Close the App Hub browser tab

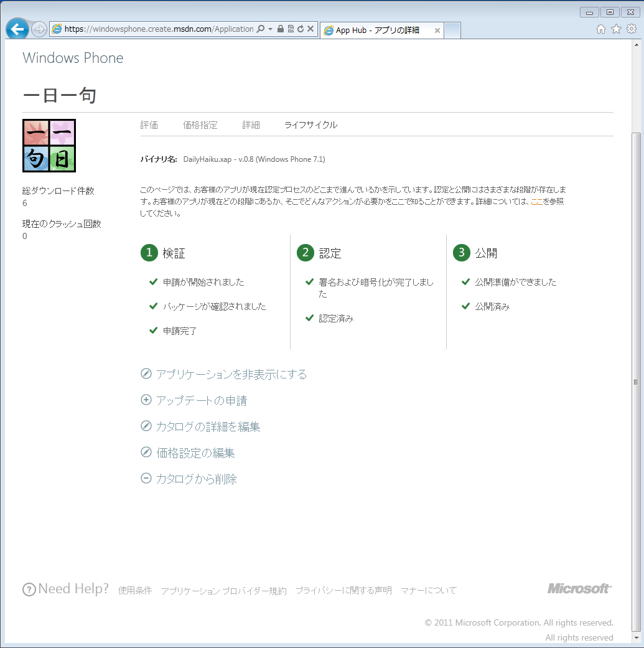(x=437, y=30)
